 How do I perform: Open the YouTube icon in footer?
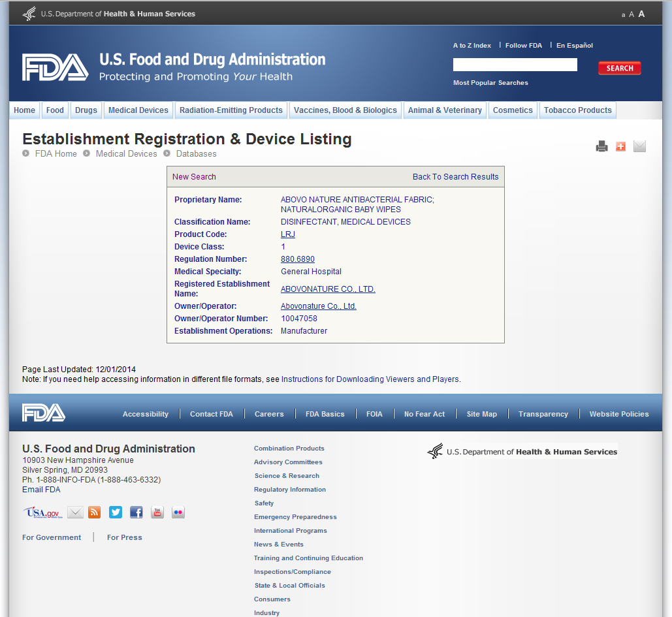click(x=157, y=513)
